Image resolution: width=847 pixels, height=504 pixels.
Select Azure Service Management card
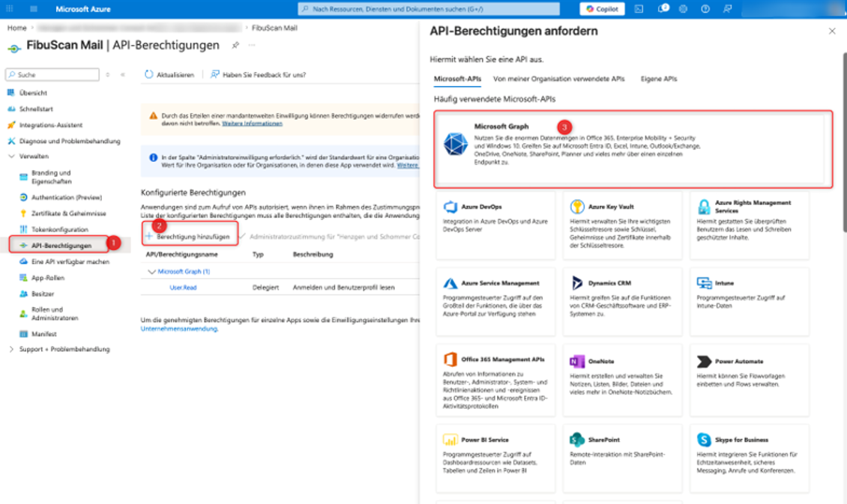coord(495,302)
